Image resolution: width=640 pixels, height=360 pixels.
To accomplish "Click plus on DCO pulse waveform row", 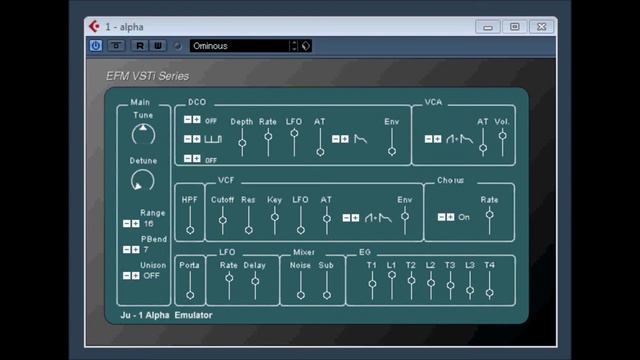I will point(196,139).
